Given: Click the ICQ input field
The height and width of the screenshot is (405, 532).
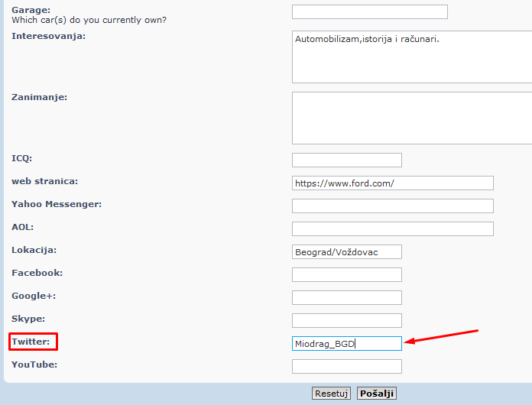Looking at the screenshot, I should tap(347, 160).
